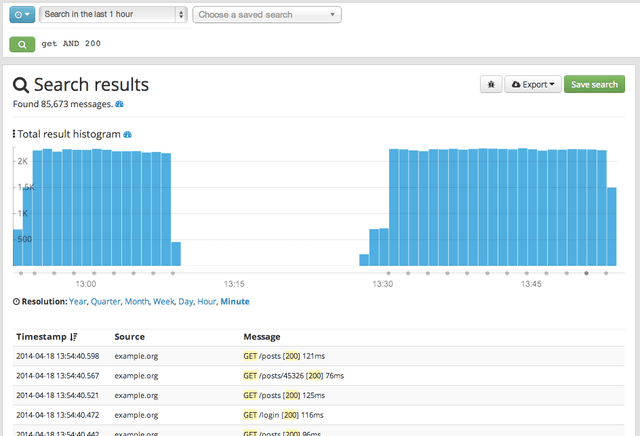This screenshot has height=436, width=640.
Task: Click message 'GET /posts [200] 125ms'
Action: click(284, 395)
